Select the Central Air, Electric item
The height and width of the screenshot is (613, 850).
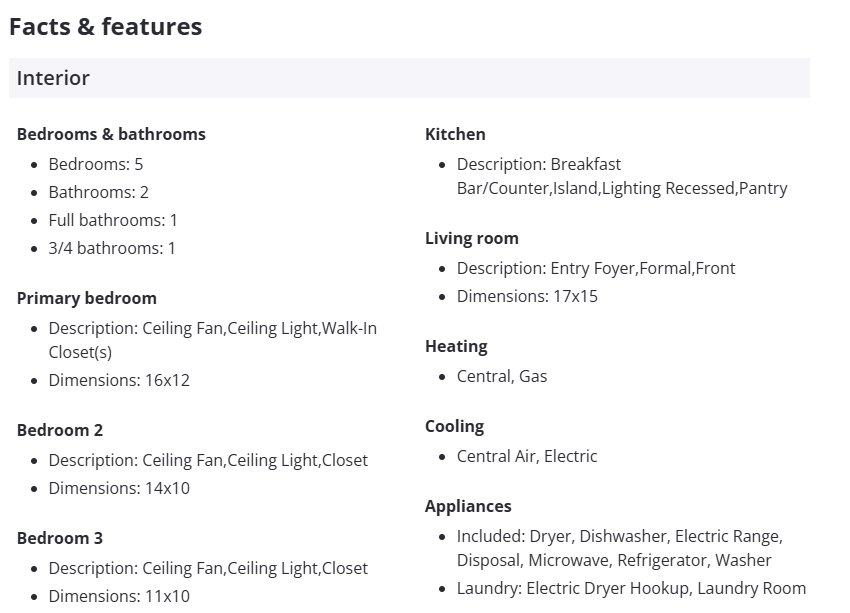pos(527,456)
